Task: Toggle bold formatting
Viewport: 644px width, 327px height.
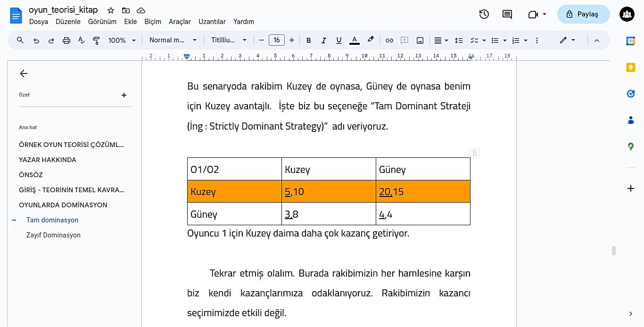Action: pos(308,41)
